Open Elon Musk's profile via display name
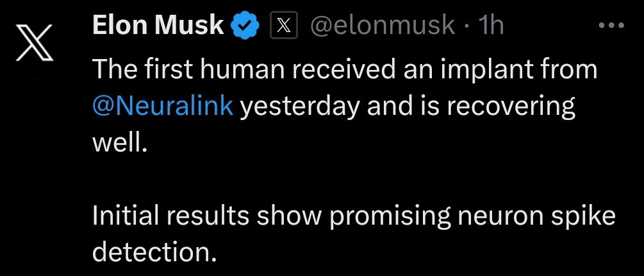 (158, 26)
